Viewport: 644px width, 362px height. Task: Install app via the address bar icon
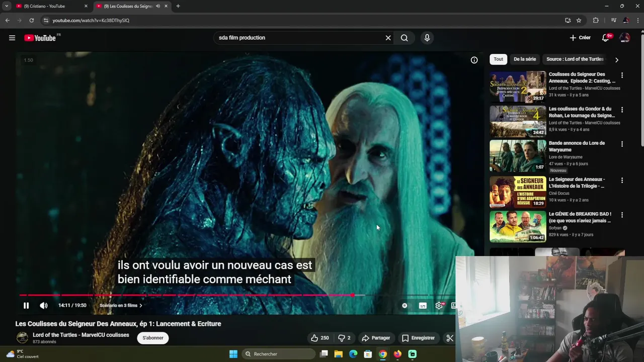pos(568,20)
